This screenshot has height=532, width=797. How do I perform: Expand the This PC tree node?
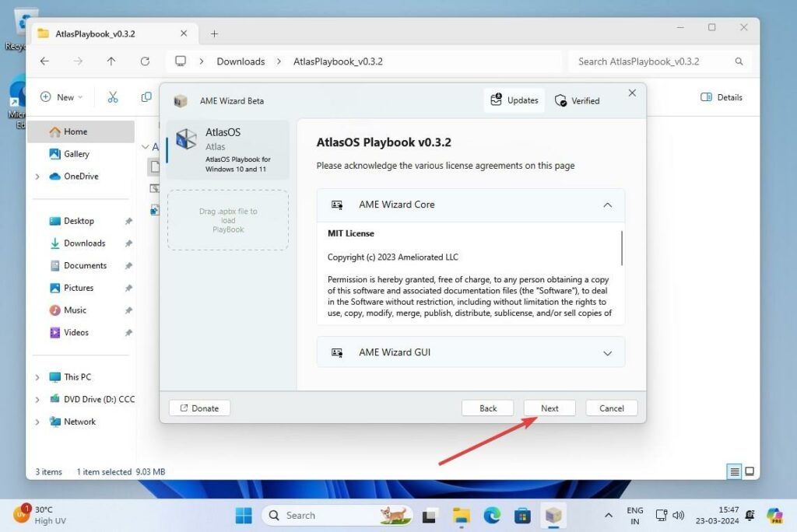click(37, 377)
